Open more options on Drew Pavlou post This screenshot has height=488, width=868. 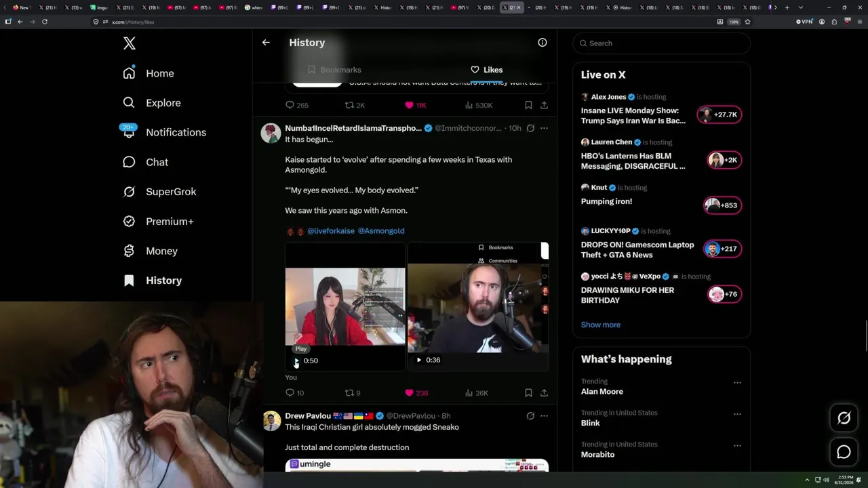tap(544, 416)
